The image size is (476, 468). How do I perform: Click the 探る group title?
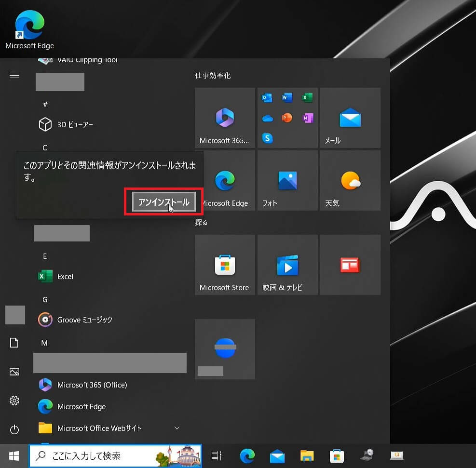pos(201,222)
